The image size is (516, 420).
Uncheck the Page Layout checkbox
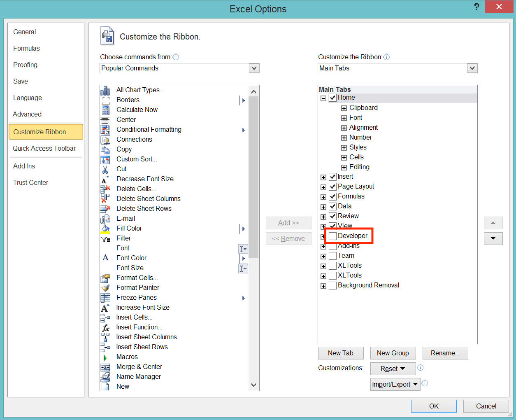(x=333, y=187)
